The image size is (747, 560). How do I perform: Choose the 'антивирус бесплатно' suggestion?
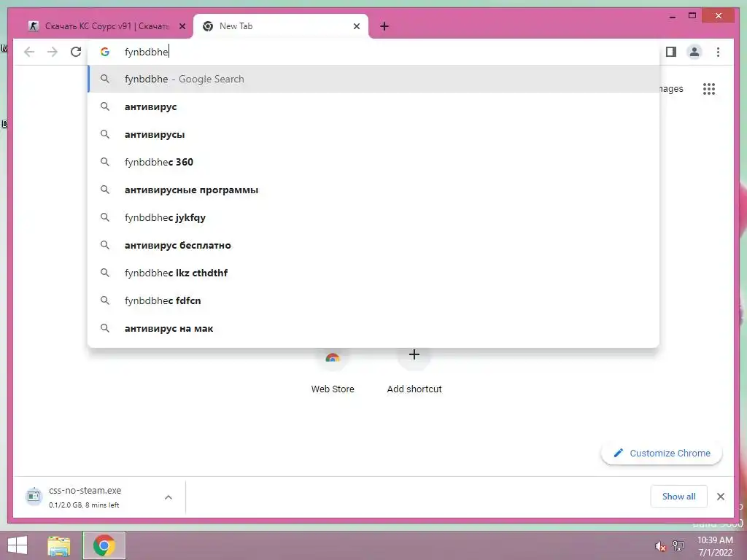tap(374, 245)
